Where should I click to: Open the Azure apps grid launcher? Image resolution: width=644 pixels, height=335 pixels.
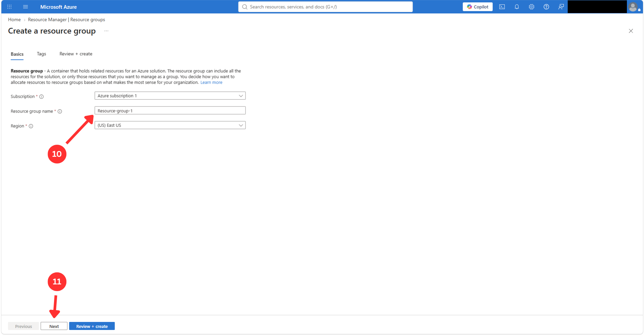click(x=9, y=7)
